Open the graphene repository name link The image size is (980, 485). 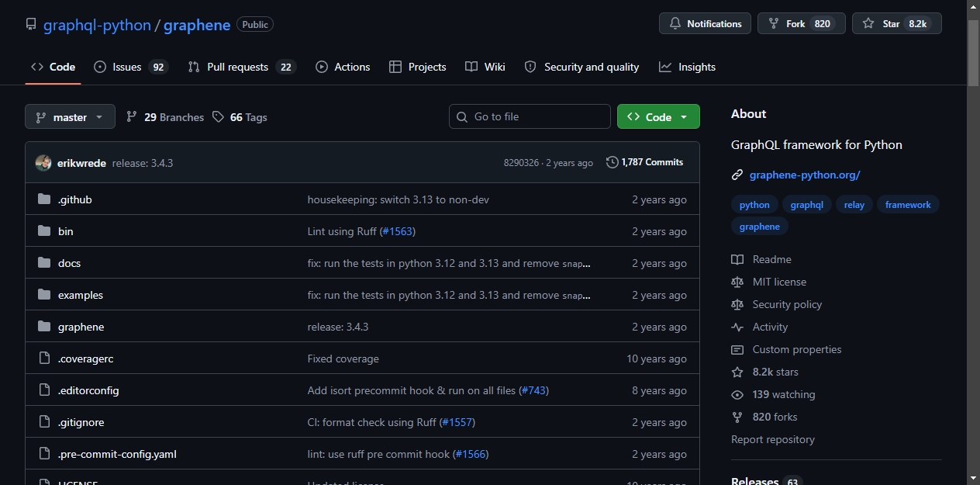click(197, 25)
